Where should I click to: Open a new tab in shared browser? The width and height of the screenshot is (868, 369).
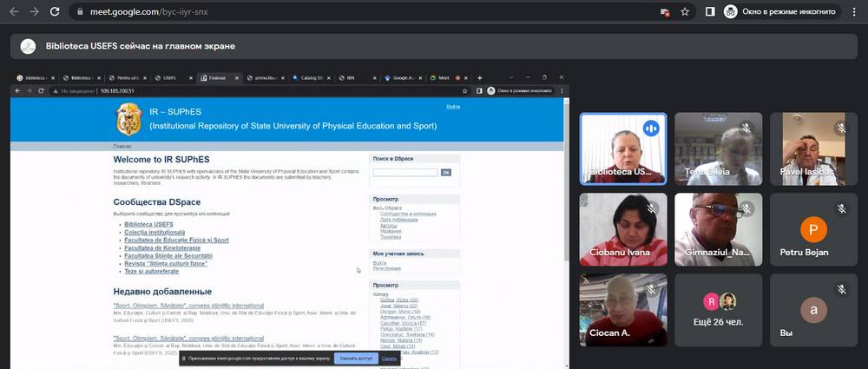479,78
